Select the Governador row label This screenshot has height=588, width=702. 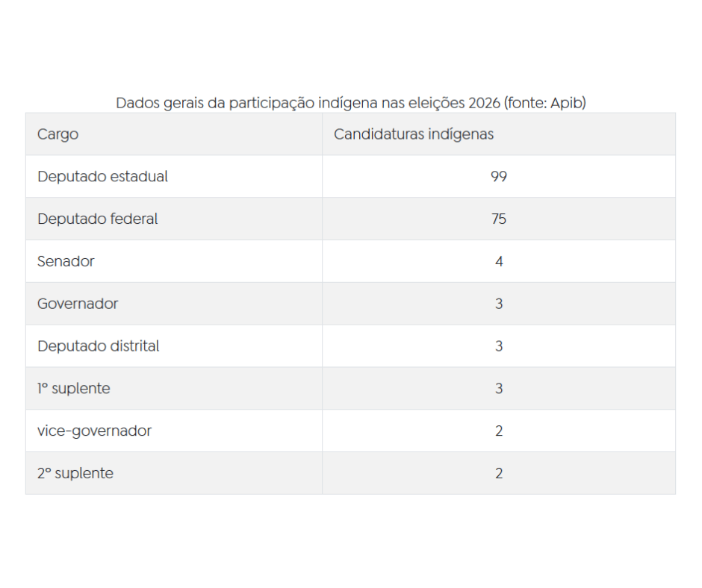78,304
